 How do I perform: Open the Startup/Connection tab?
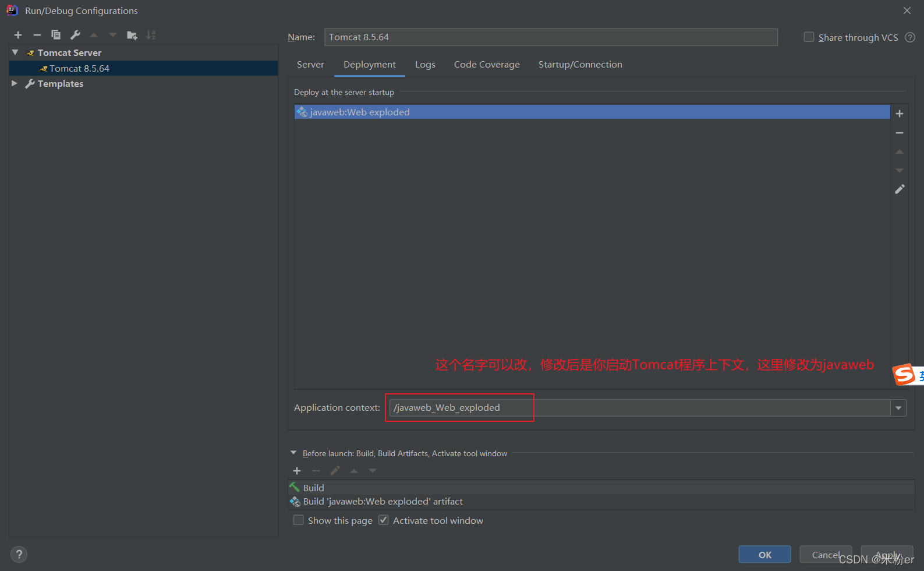pyautogui.click(x=580, y=65)
